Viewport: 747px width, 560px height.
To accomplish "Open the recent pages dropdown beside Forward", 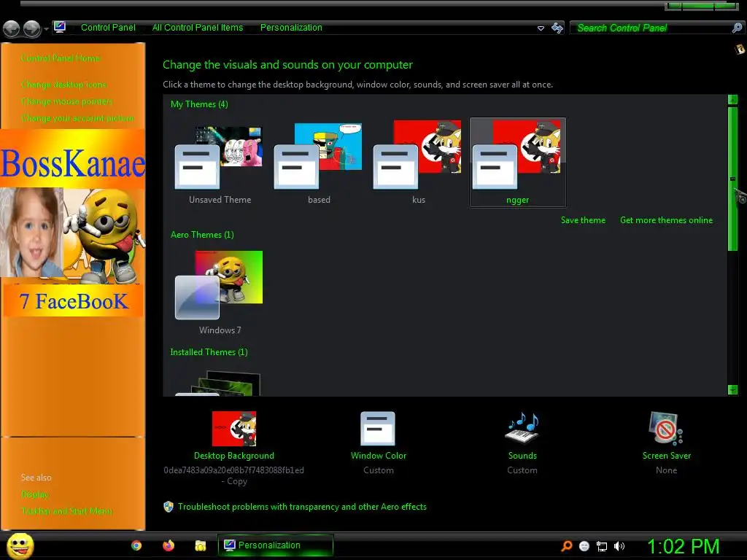I will (x=46, y=29).
